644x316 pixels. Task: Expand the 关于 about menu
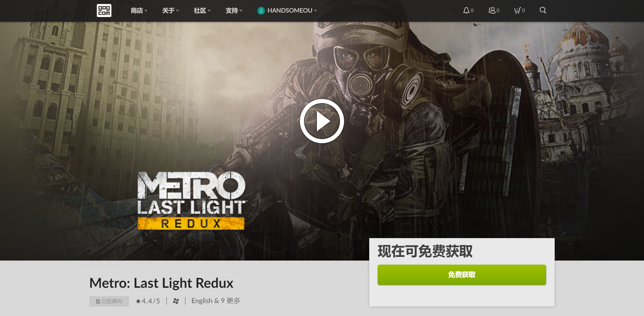(x=171, y=11)
